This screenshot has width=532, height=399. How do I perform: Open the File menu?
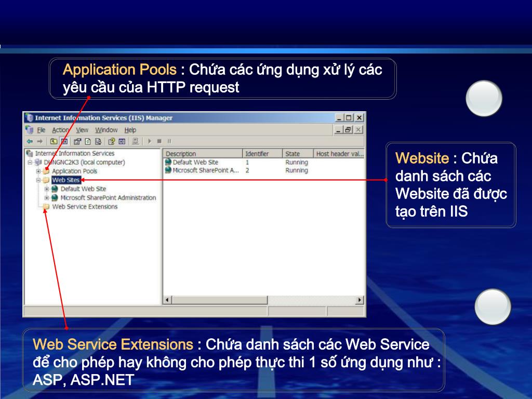pyautogui.click(x=41, y=130)
